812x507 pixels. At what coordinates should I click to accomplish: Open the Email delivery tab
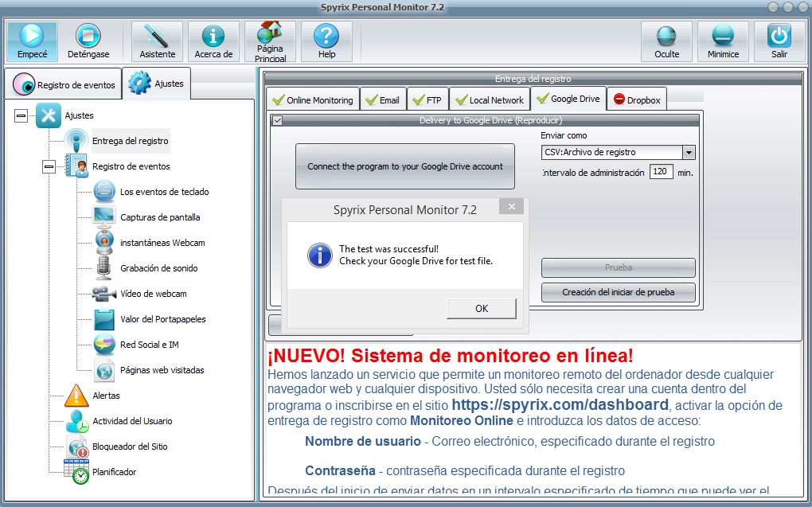coord(383,100)
